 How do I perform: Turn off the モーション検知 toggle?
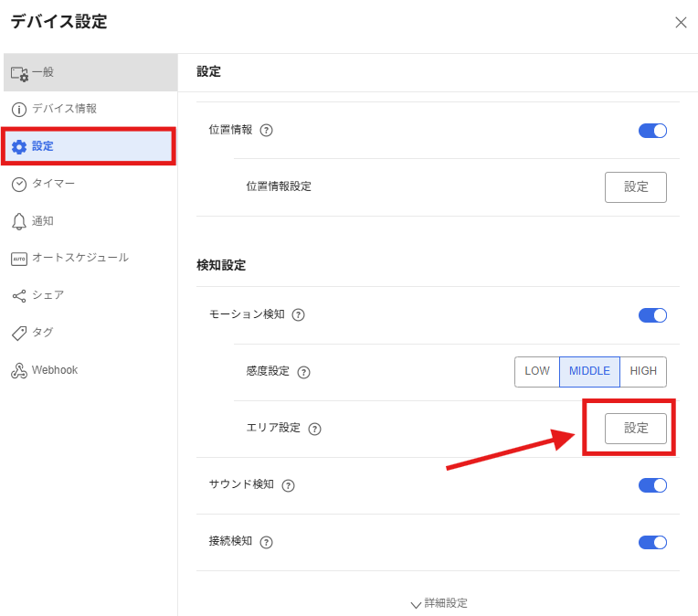(652, 315)
